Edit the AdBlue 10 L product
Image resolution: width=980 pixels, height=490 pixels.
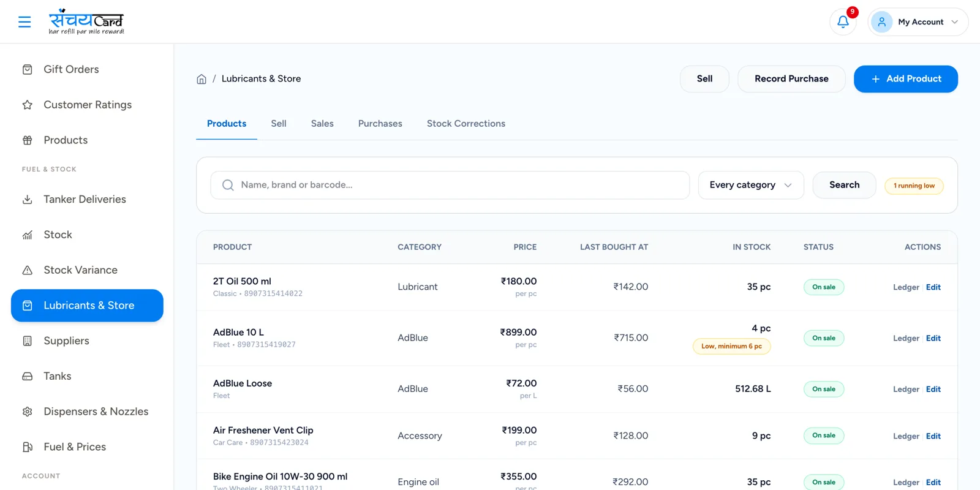[x=933, y=338]
